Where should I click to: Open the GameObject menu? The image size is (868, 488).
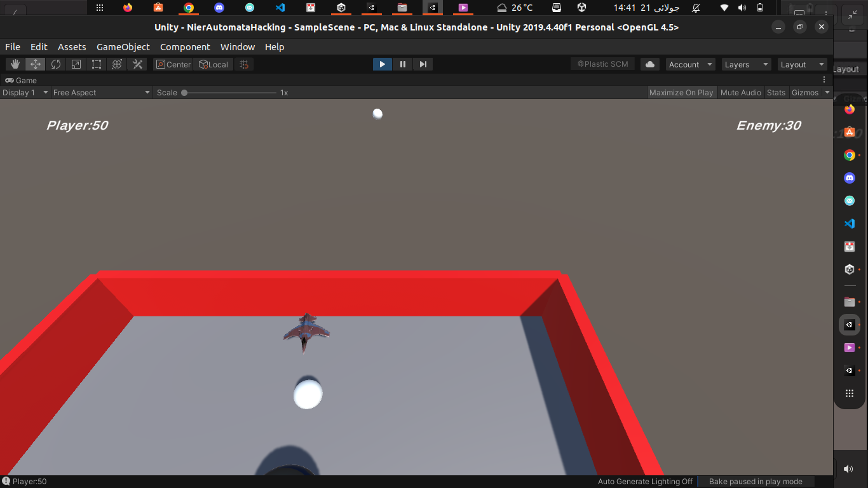(123, 46)
